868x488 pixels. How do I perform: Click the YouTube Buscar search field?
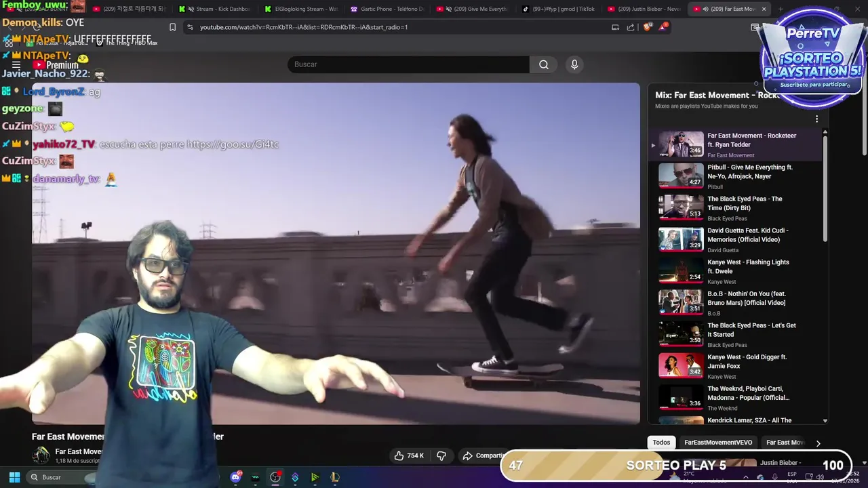point(408,64)
